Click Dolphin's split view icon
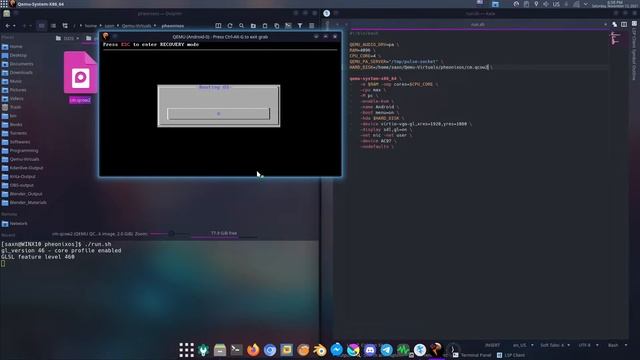 click(218, 26)
